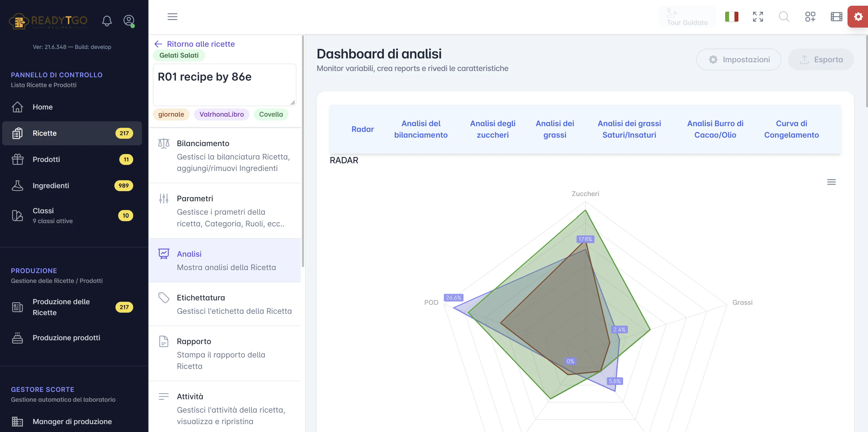This screenshot has height=432, width=868.
Task: Open Produzione delle Ricette
Action: (72, 307)
